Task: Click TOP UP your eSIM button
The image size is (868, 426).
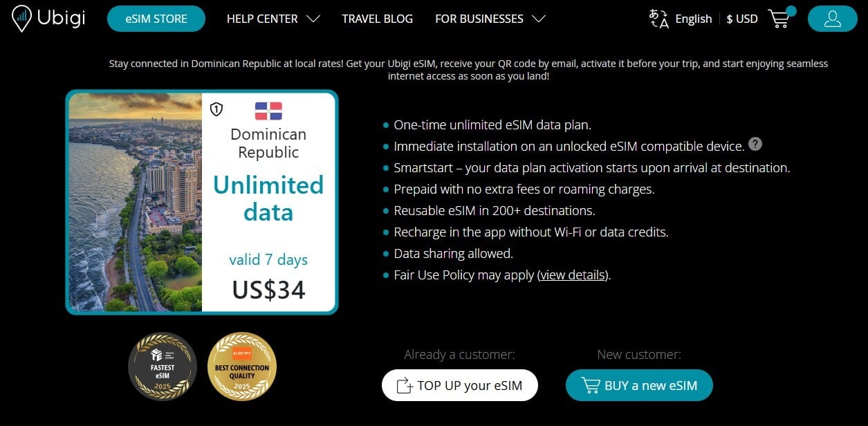Action: pos(460,385)
